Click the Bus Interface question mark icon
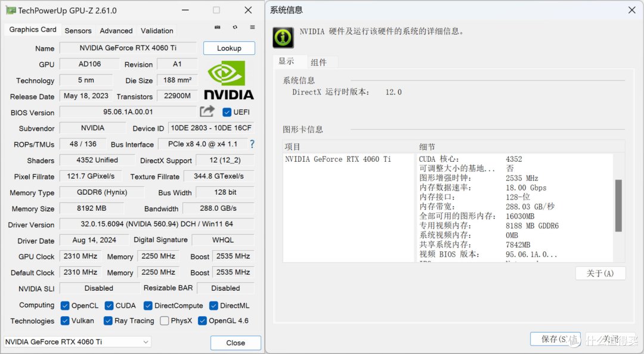Screen dimensions: 644x354 pos(252,144)
